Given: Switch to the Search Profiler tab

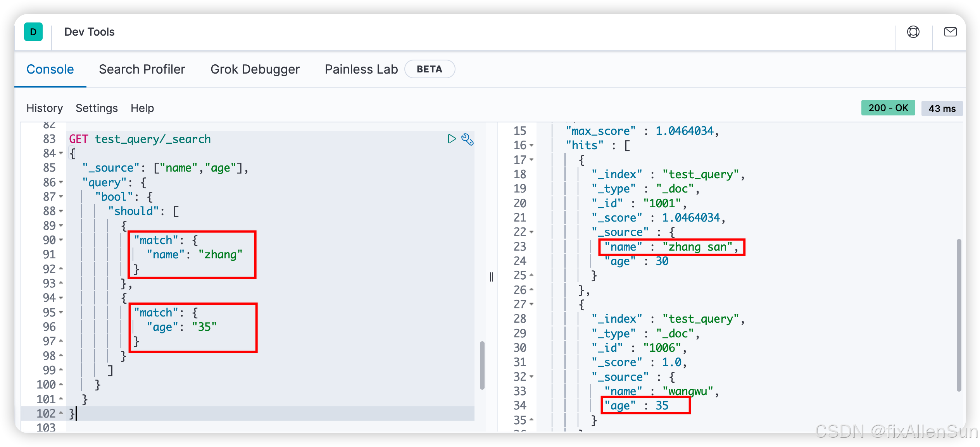Looking at the screenshot, I should [142, 69].
